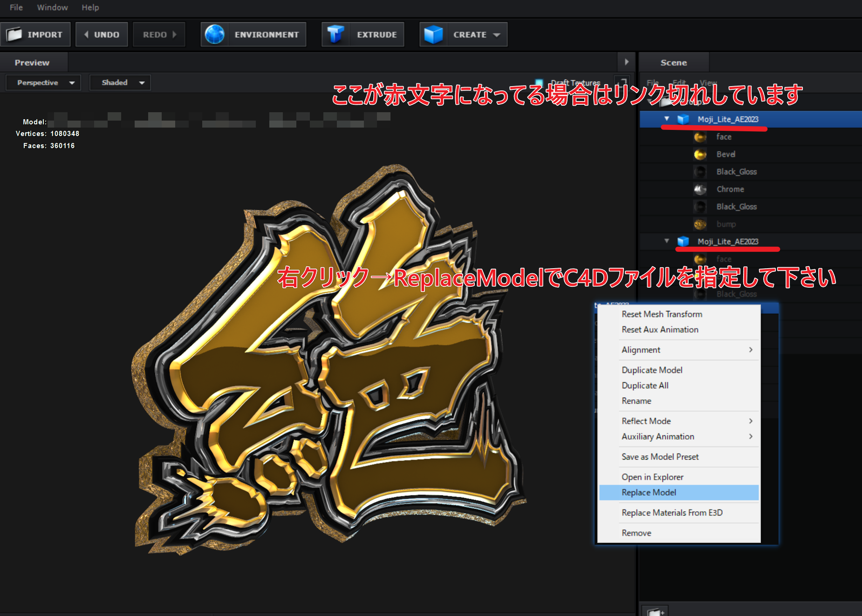862x616 pixels.
Task: Toggle Draft Textures
Action: [539, 82]
